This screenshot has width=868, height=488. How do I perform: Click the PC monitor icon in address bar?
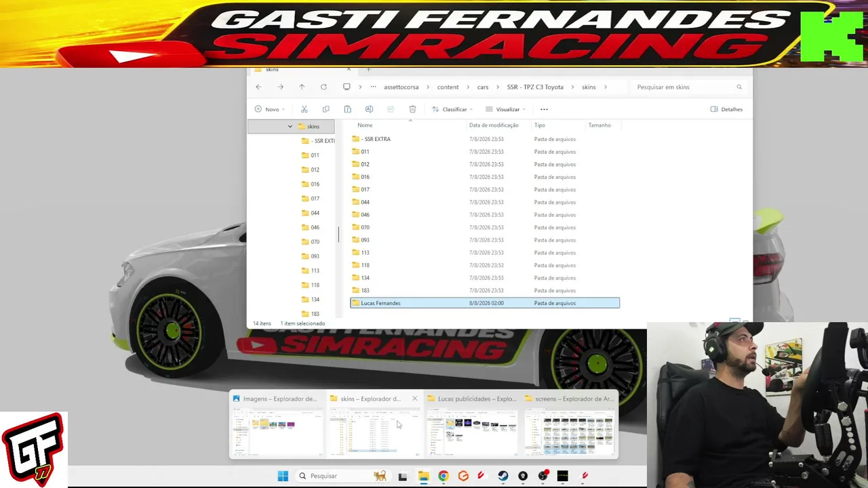coord(347,87)
